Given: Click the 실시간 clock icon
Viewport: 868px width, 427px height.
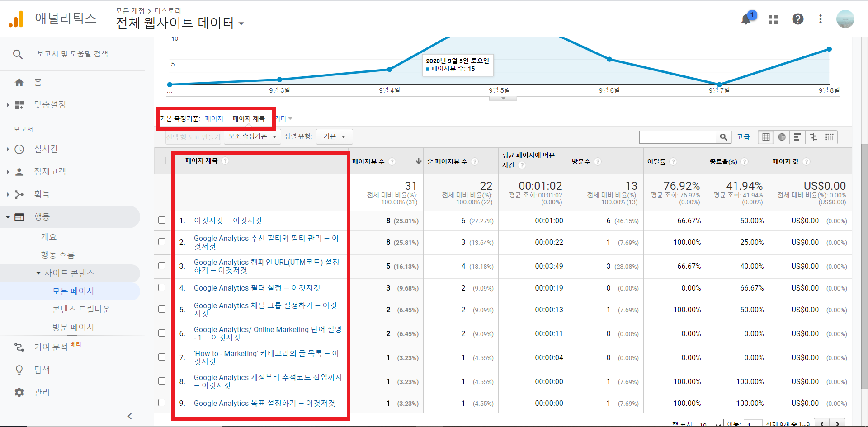Looking at the screenshot, I should (x=19, y=149).
